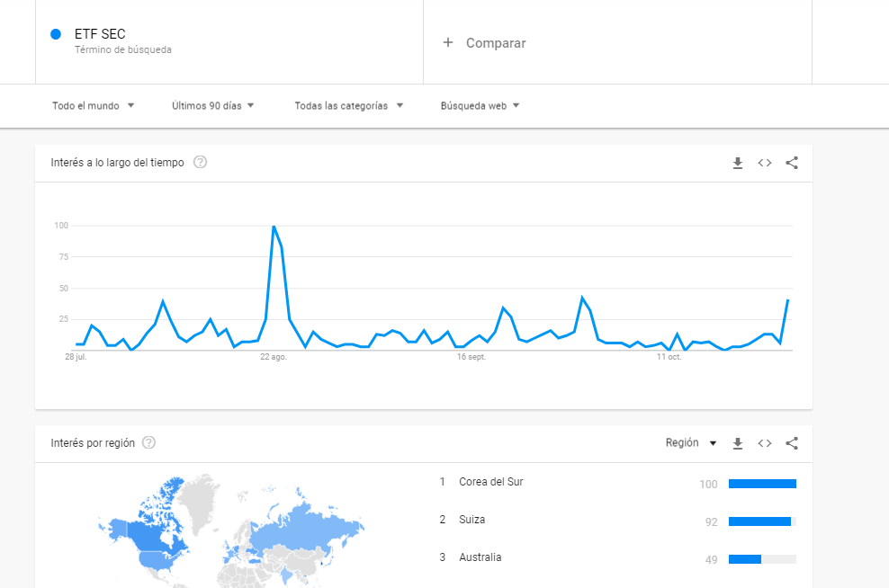This screenshot has height=588, width=889.
Task: Download the interest over time chart data
Action: tap(737, 163)
